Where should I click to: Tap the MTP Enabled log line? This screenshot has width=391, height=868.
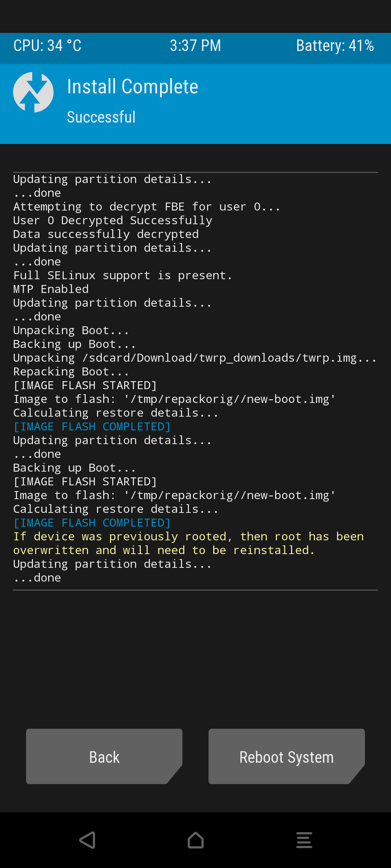51,289
